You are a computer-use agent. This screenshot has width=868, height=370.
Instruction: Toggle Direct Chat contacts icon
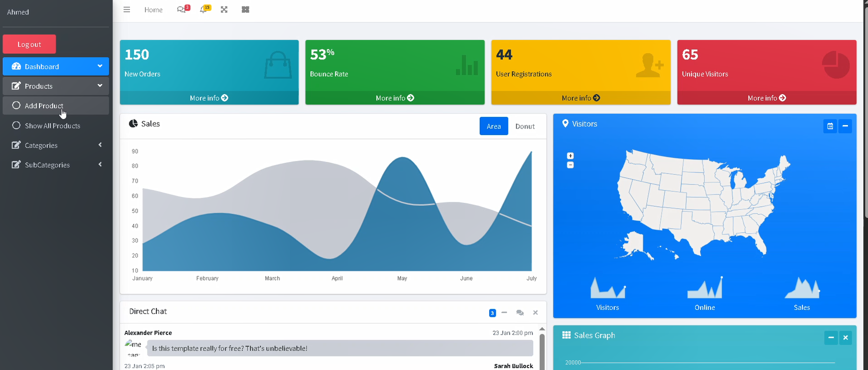click(520, 312)
